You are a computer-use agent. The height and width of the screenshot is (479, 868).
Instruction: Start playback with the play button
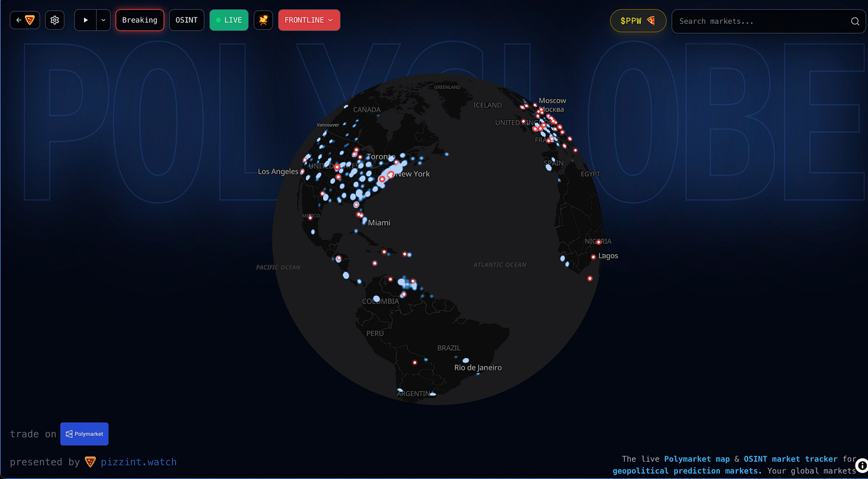(85, 20)
